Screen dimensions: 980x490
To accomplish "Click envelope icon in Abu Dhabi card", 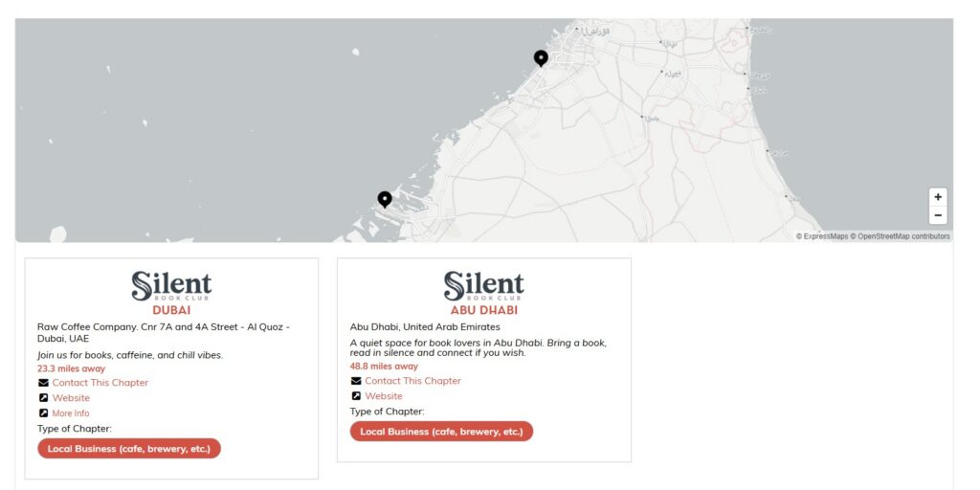I will pyautogui.click(x=356, y=381).
